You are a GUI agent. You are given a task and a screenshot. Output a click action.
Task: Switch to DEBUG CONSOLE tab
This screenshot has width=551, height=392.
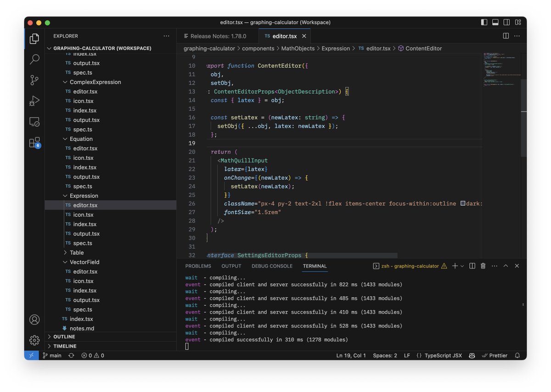(272, 266)
